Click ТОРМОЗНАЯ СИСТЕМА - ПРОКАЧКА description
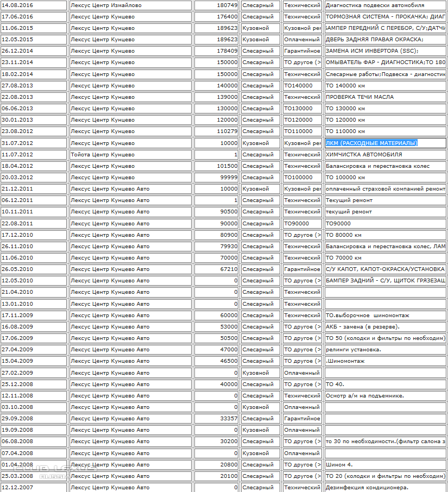Screen dimensions: 448x492 (385, 17)
